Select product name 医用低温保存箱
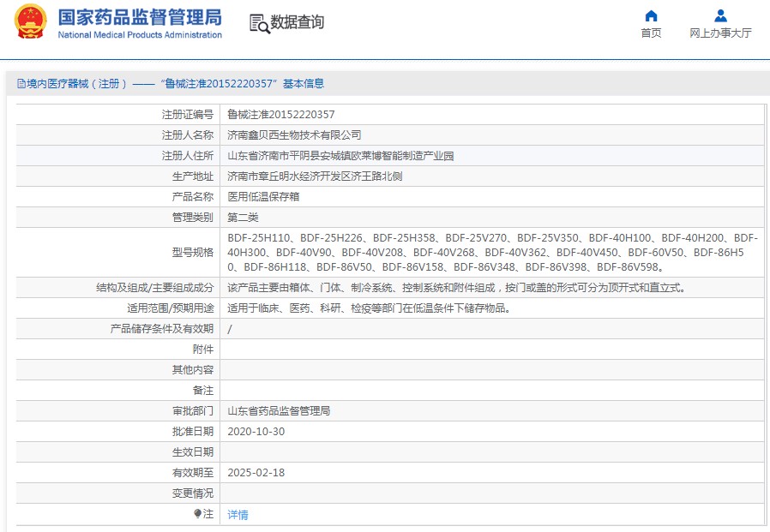The image size is (770, 532). (263, 197)
